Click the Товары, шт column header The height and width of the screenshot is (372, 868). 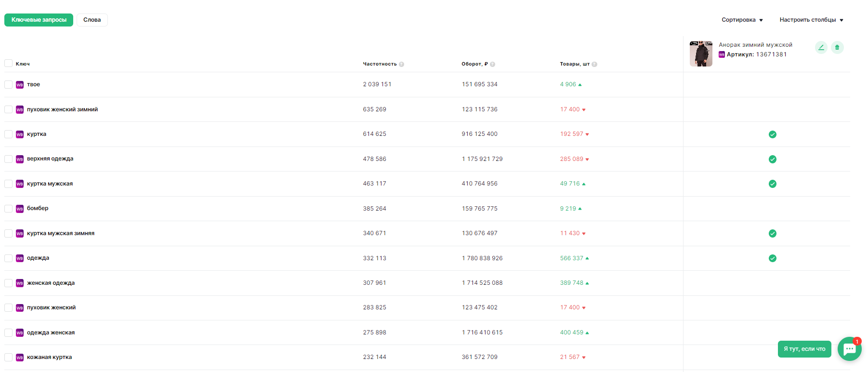pos(575,64)
